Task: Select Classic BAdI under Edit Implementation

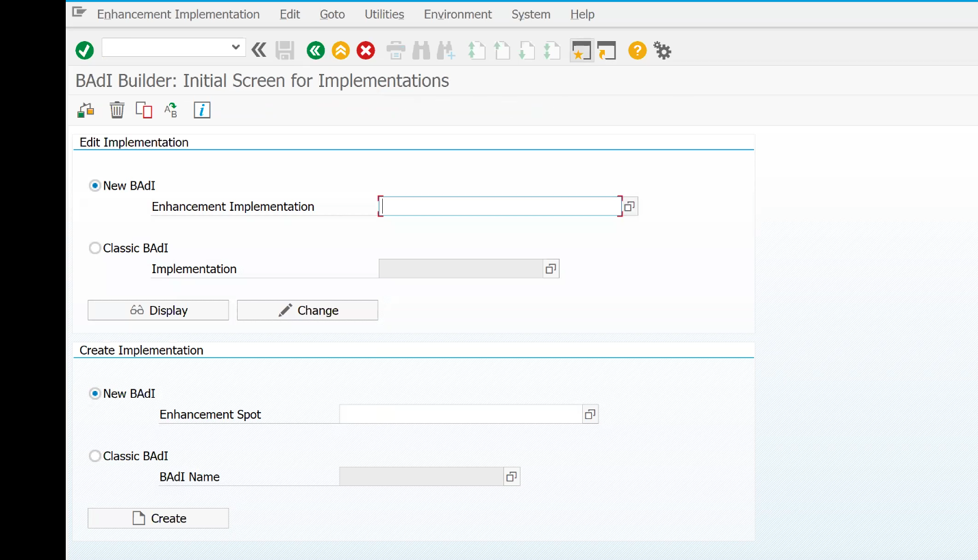Action: pos(95,248)
